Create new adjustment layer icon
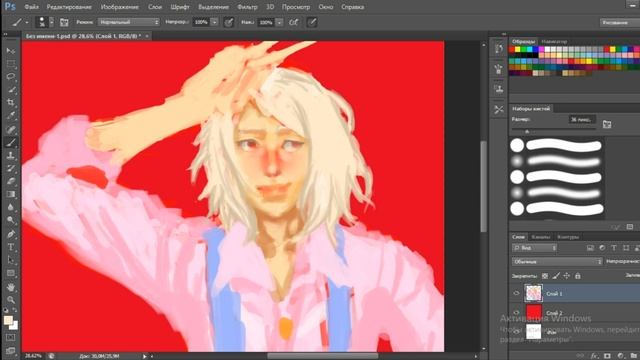 click(x=620, y=356)
